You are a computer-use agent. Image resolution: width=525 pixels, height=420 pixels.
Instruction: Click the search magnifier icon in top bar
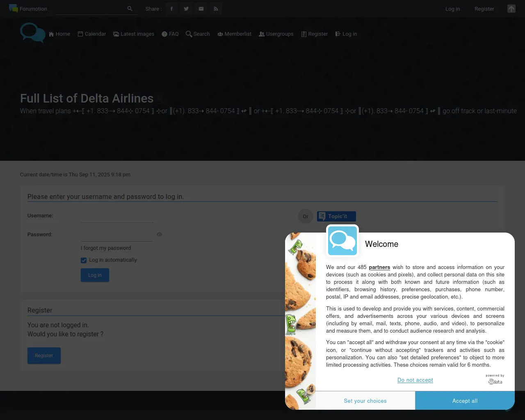pyautogui.click(x=130, y=9)
